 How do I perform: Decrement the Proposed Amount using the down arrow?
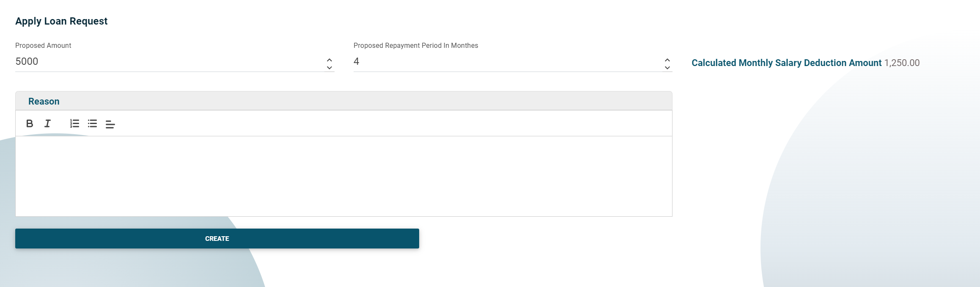coord(329,68)
